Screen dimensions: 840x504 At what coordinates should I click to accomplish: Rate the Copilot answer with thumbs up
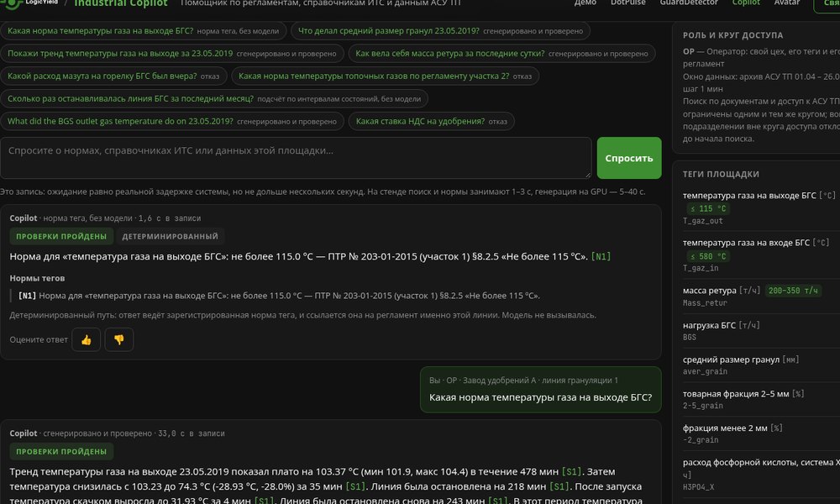coord(86,339)
